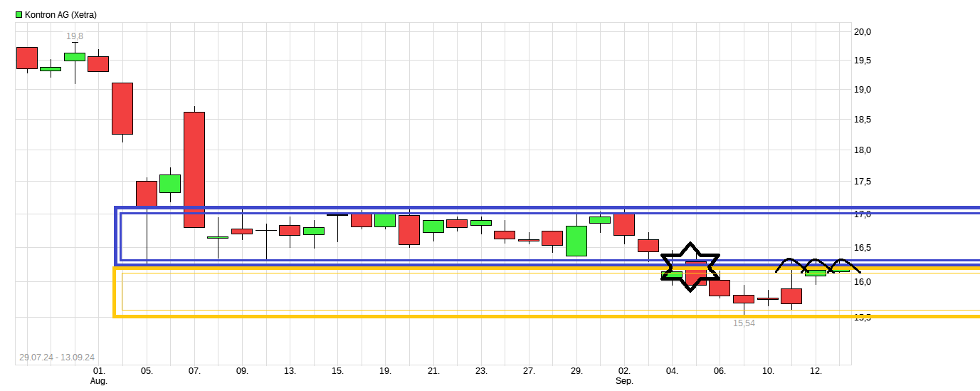Viewport: 980px width, 391px height.
Task: Click the '05.' August date axis label
Action: 147,371
